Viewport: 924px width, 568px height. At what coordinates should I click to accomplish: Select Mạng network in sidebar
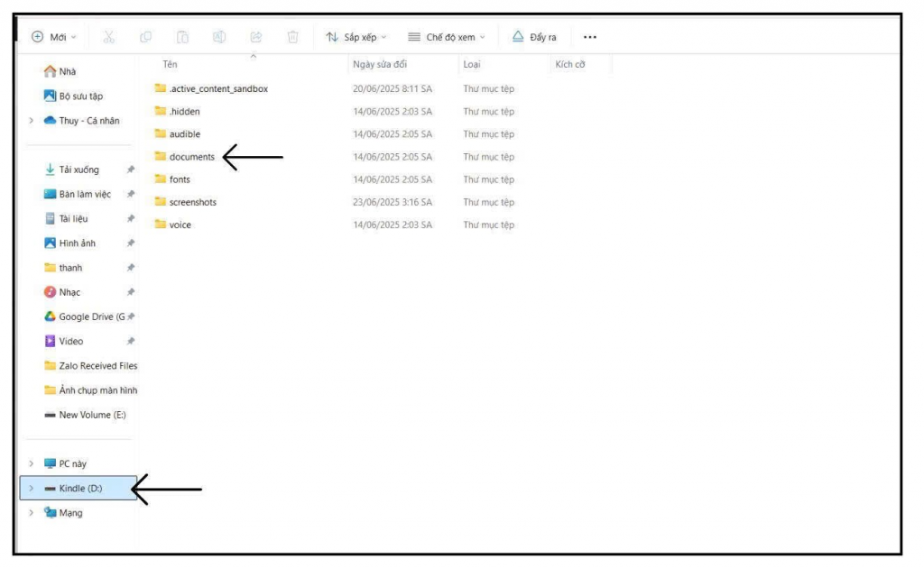tap(64, 513)
